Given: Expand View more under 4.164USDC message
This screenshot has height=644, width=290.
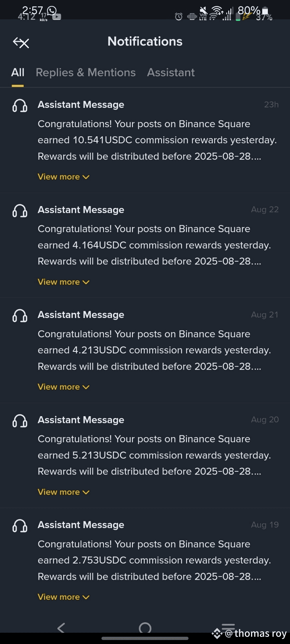Looking at the screenshot, I should click(x=63, y=282).
